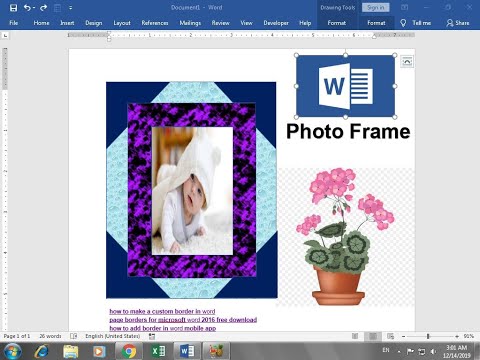
Task: Switch to Print Layout view
Action: pyautogui.click(x=373, y=336)
